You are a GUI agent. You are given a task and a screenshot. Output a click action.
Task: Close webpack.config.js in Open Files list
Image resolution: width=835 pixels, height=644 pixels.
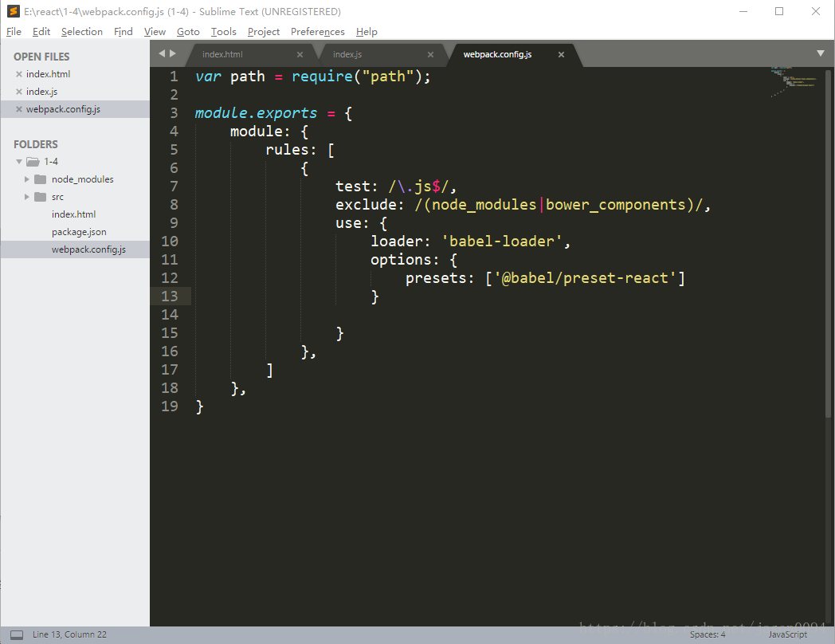tap(19, 109)
